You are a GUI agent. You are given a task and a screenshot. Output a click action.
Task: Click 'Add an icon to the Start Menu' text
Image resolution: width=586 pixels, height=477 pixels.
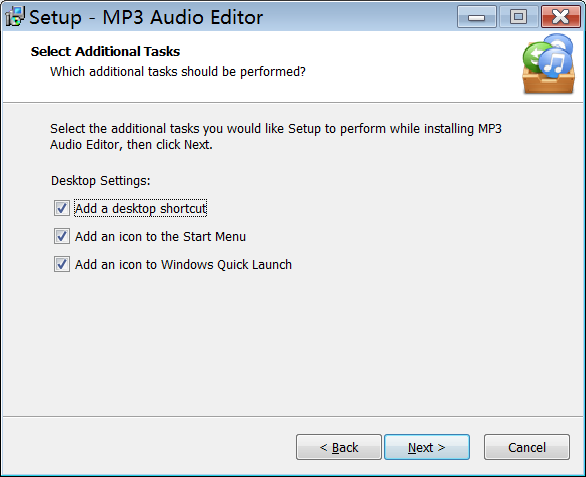(x=160, y=237)
